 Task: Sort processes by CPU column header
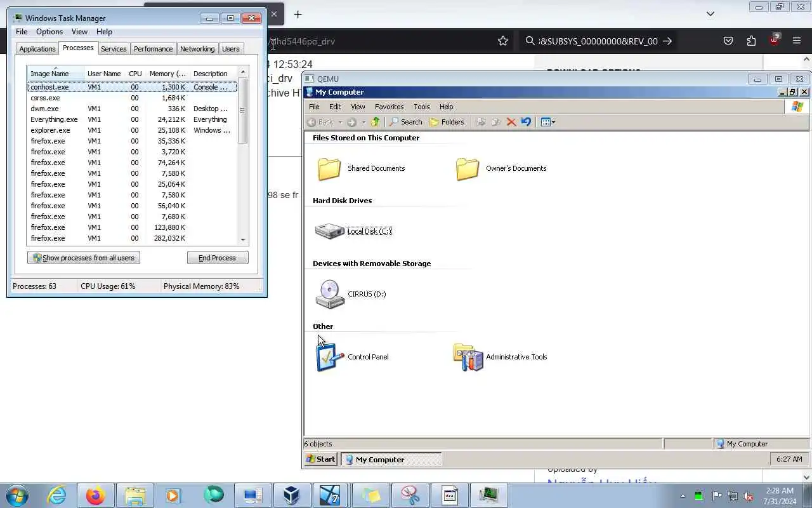[135, 74]
